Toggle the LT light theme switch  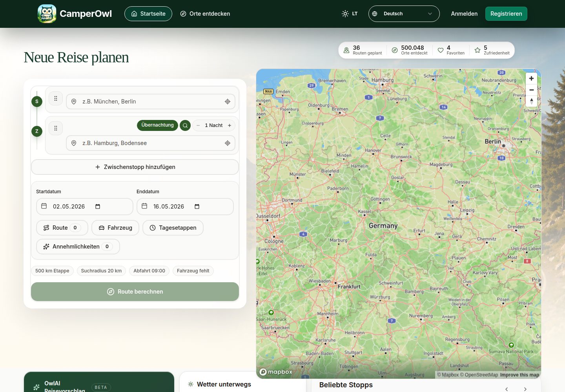[x=350, y=14]
